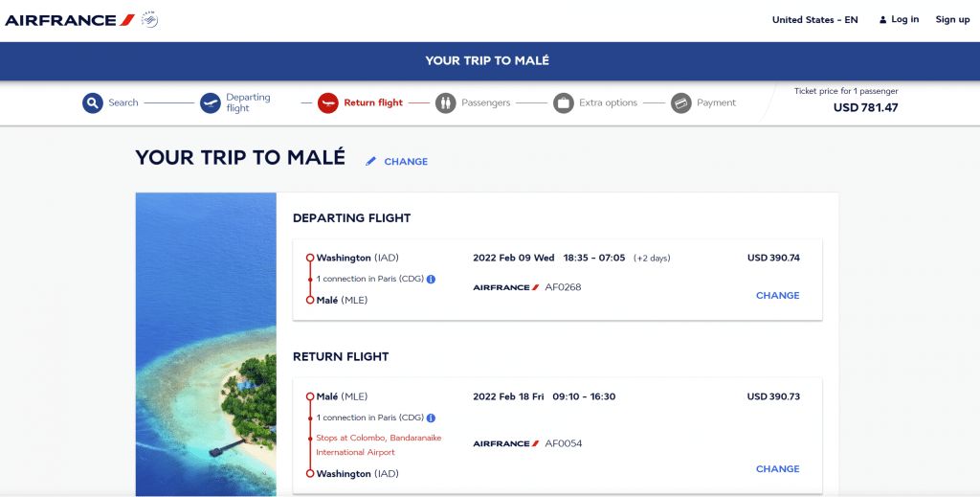
Task: Change the departing flight AF0268
Action: click(x=777, y=295)
